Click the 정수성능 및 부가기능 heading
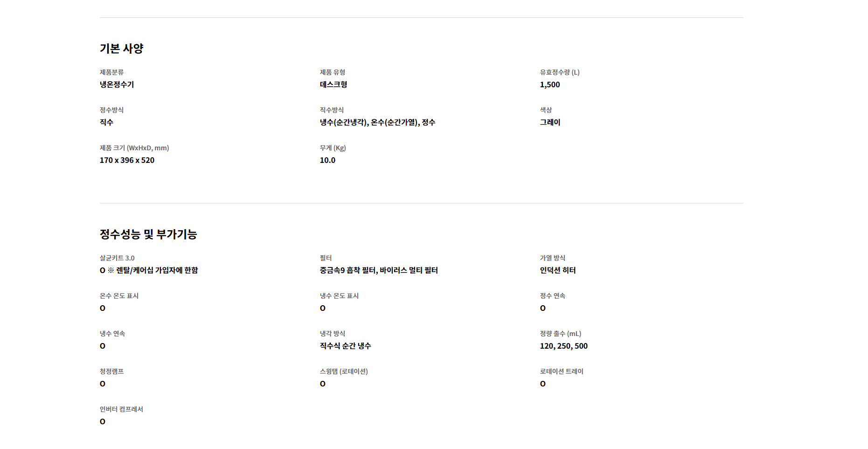The height and width of the screenshot is (449, 868). click(148, 234)
